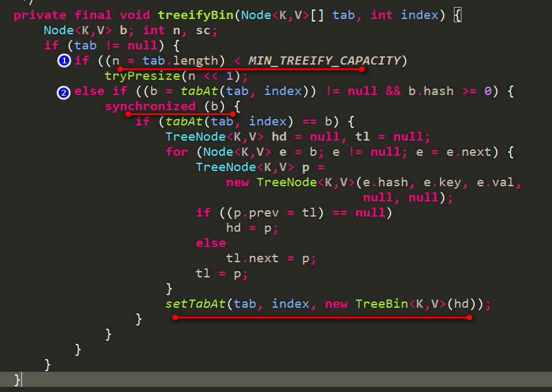Click the 'private' keyword
This screenshot has width=552, height=392.
40,15
